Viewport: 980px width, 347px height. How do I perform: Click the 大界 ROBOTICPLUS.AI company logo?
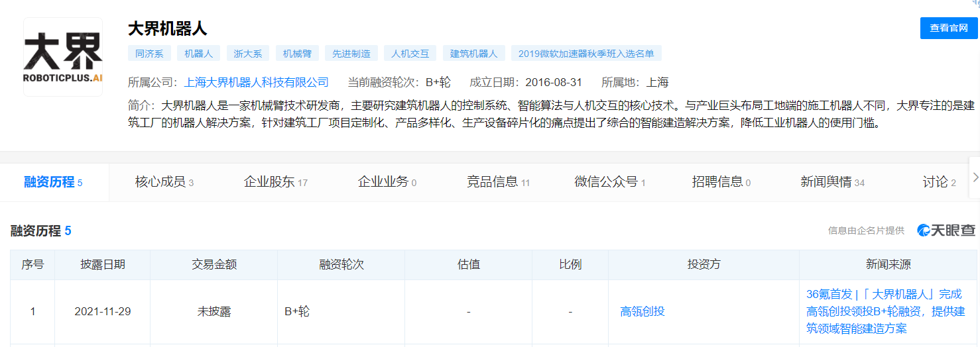(63, 58)
